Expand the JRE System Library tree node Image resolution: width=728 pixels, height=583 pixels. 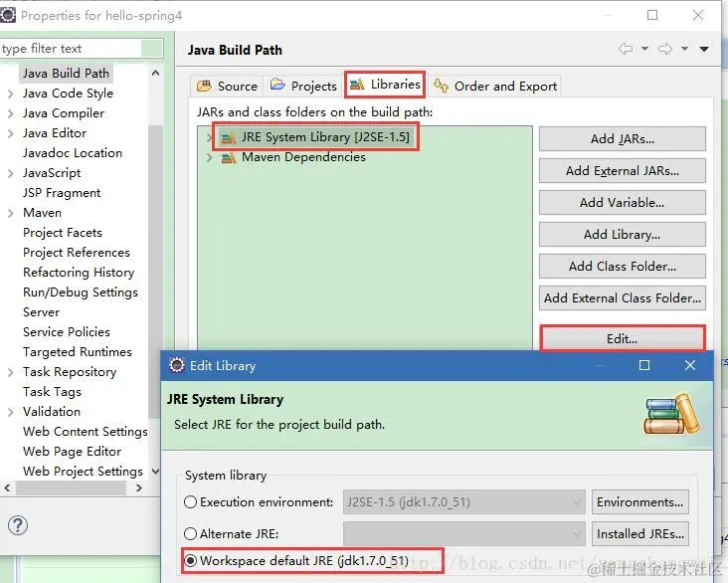209,137
